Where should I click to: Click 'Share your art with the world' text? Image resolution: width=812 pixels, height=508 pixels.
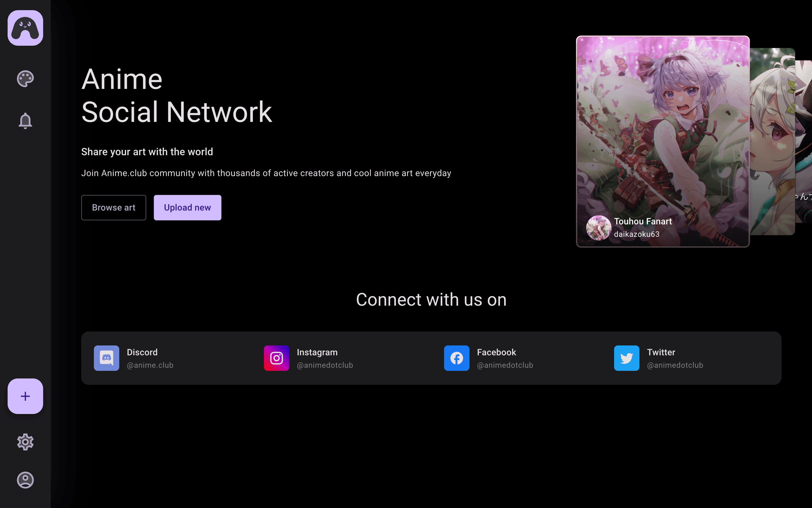pos(147,152)
